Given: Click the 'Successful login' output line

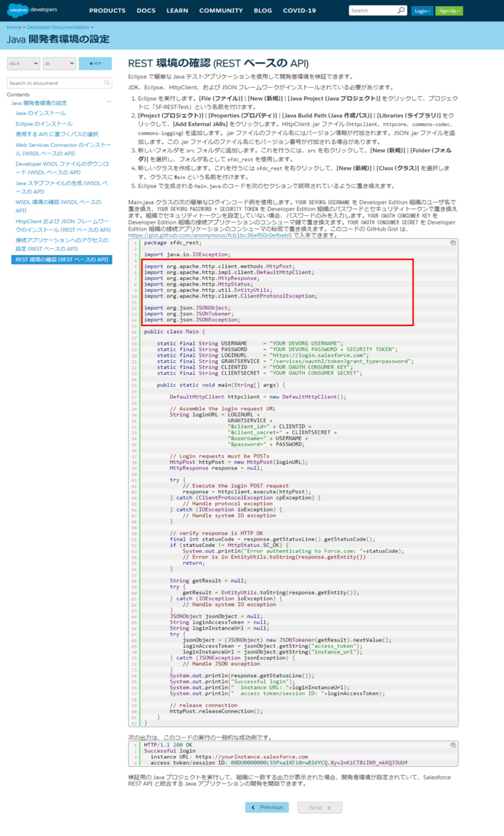Looking at the screenshot, I should [x=169, y=751].
